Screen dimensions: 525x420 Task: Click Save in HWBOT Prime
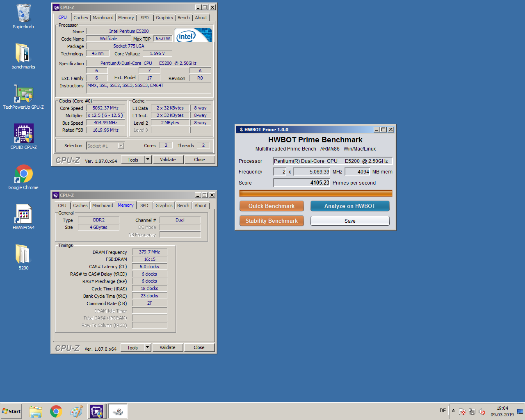coord(350,221)
